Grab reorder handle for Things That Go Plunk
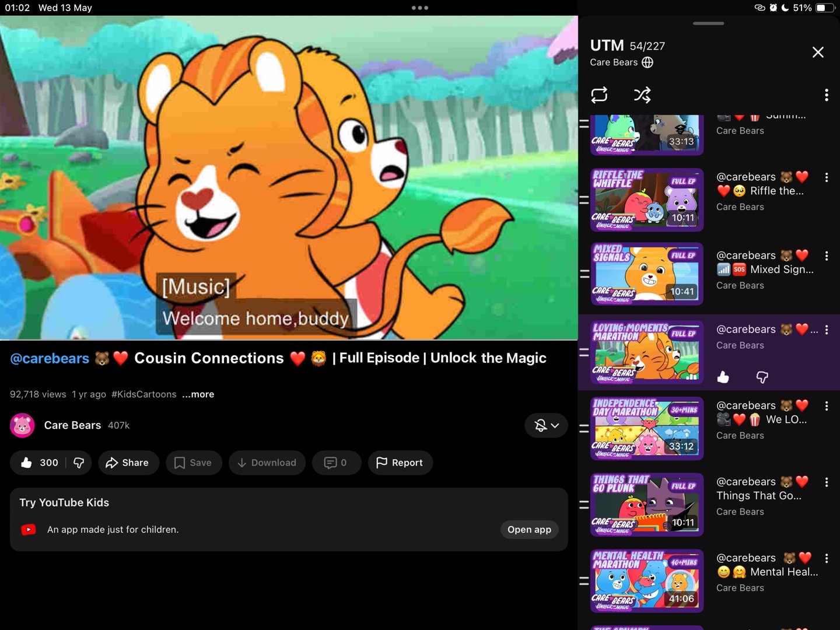Screen dimensions: 840x630 pos(584,505)
